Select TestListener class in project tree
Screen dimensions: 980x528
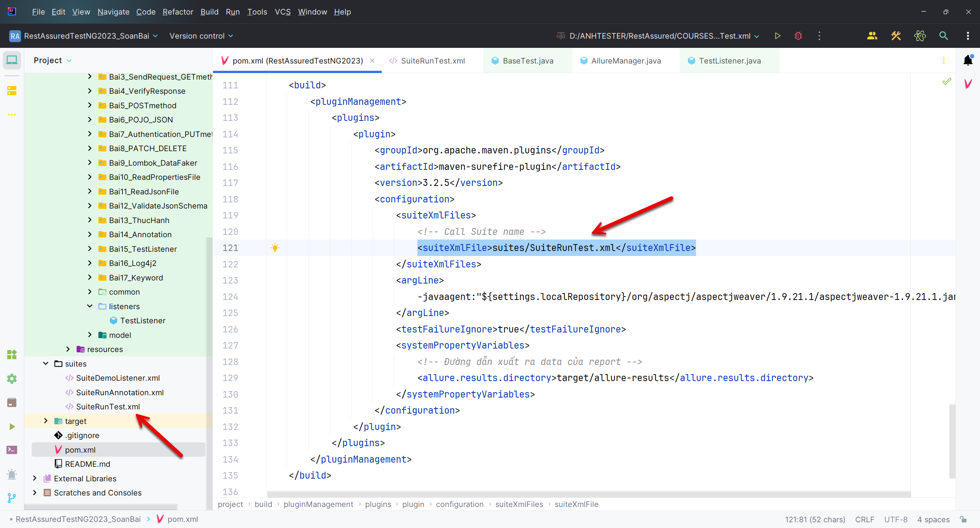click(x=142, y=321)
